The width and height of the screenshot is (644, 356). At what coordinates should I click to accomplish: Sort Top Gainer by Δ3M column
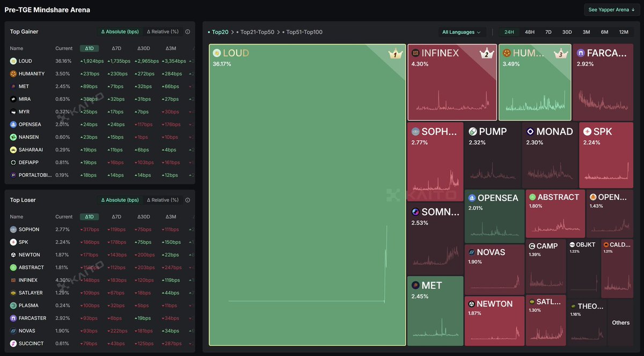point(171,48)
